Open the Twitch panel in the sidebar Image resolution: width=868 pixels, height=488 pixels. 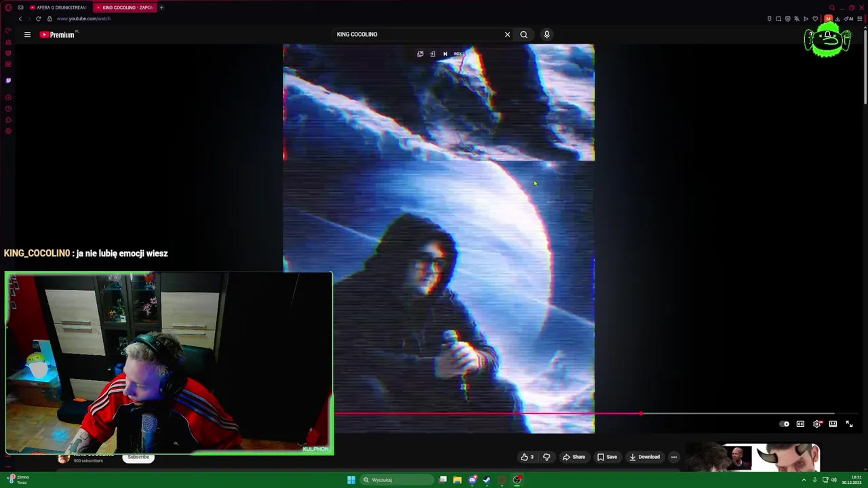pyautogui.click(x=8, y=80)
